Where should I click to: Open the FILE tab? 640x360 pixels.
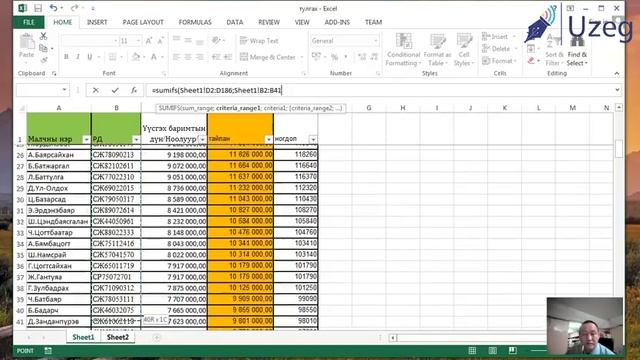pyautogui.click(x=29, y=22)
